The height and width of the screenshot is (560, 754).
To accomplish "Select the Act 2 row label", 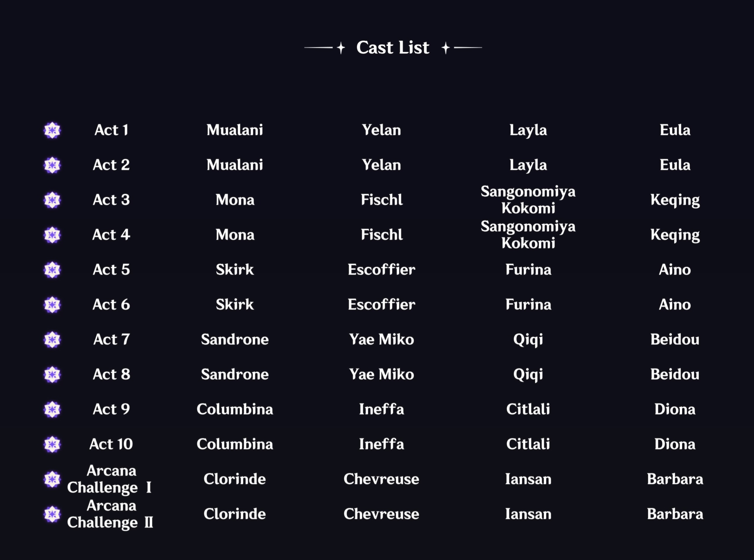I will (x=111, y=165).
